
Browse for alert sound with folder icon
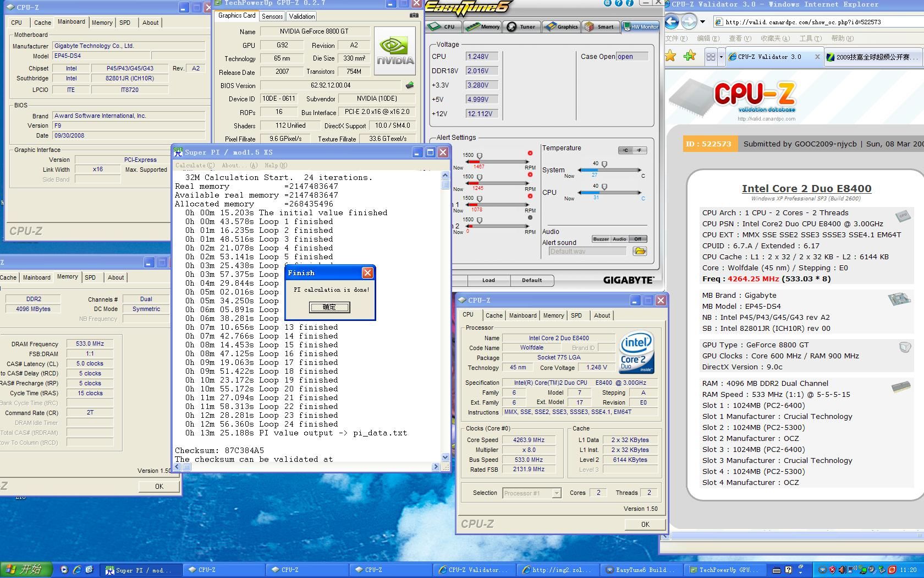pyautogui.click(x=639, y=251)
